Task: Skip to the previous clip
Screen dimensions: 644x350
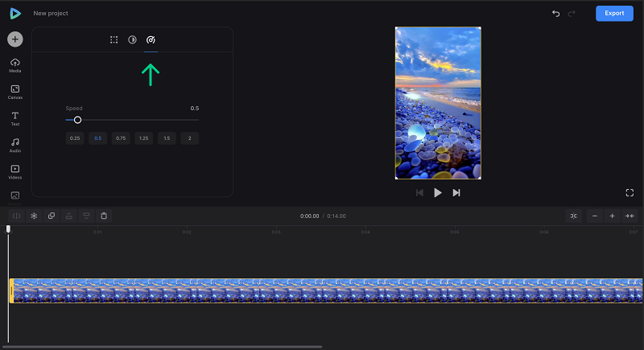Action: coord(419,193)
